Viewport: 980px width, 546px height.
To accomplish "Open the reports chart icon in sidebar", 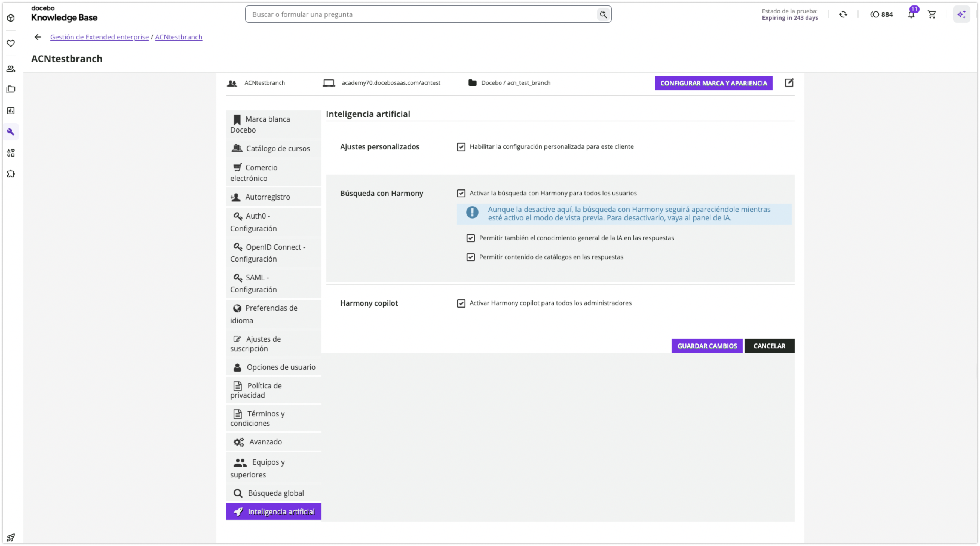I will click(11, 111).
